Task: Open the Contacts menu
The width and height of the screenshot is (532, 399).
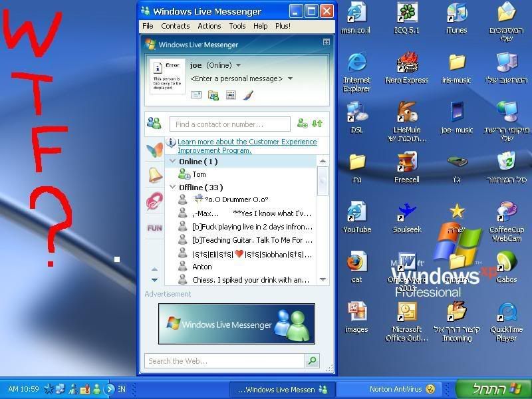Action: point(175,26)
